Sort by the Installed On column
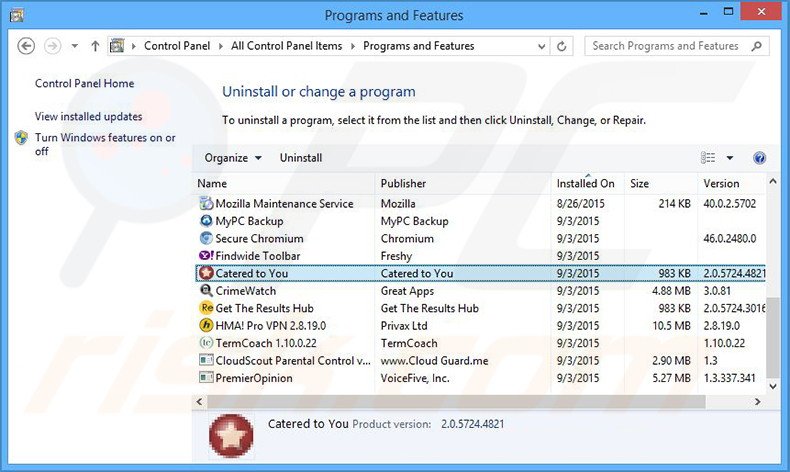Image resolution: width=790 pixels, height=472 pixels. coord(585,184)
